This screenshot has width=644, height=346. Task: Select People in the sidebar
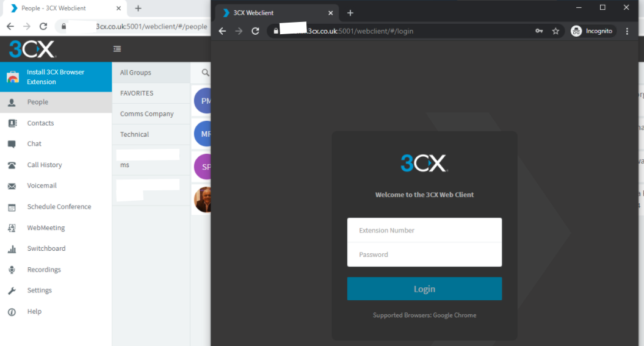[x=56, y=102]
